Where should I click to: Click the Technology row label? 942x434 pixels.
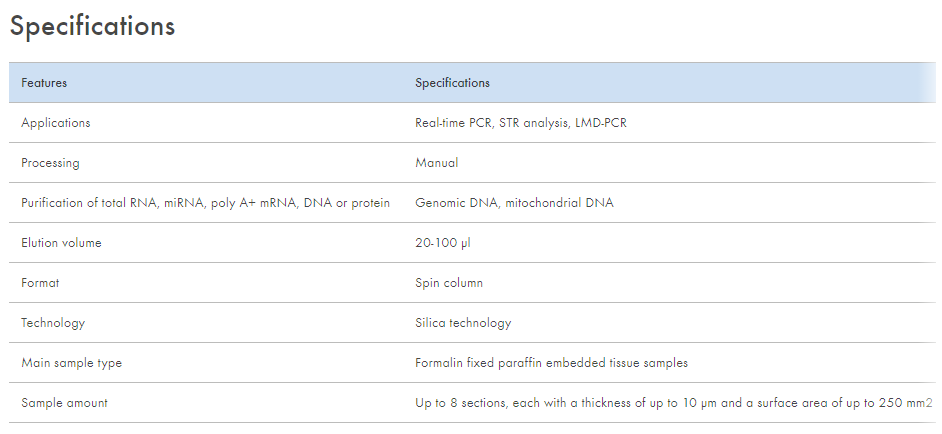tap(53, 323)
